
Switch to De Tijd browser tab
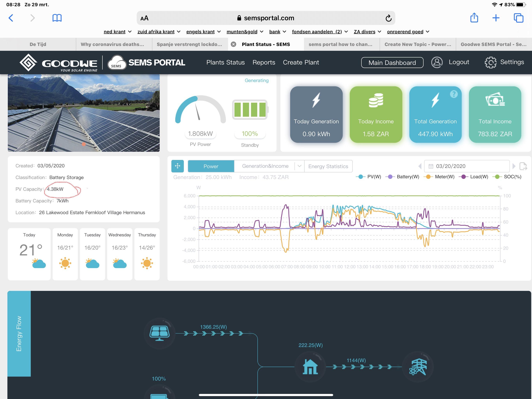click(38, 44)
